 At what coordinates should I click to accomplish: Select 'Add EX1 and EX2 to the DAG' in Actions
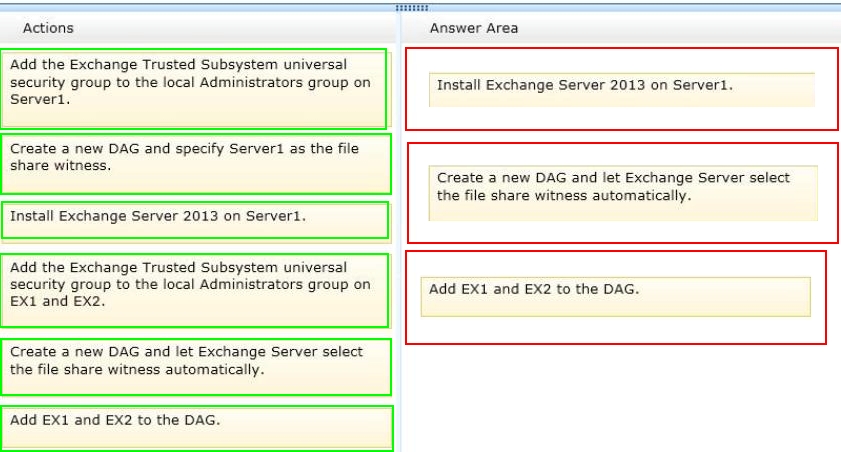point(197,428)
